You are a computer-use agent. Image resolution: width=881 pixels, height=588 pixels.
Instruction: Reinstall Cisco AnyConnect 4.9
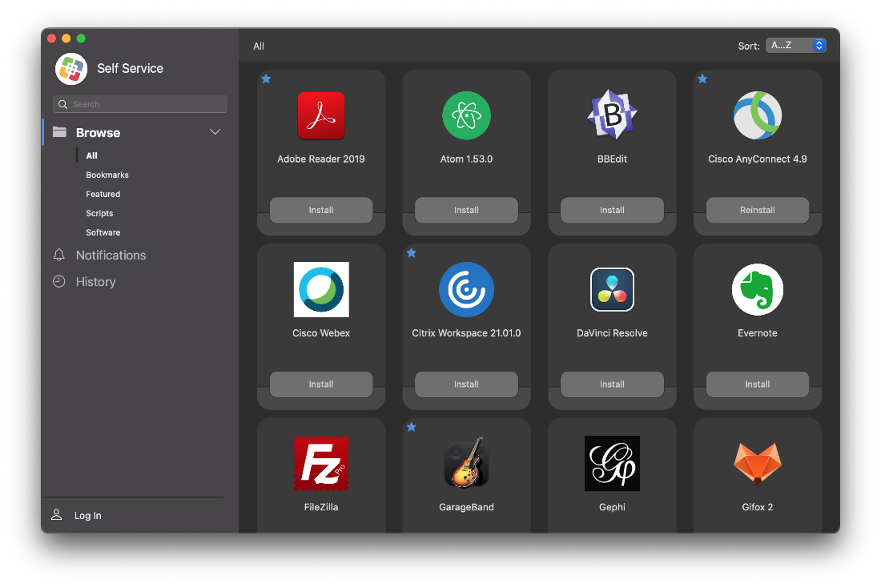coord(758,210)
